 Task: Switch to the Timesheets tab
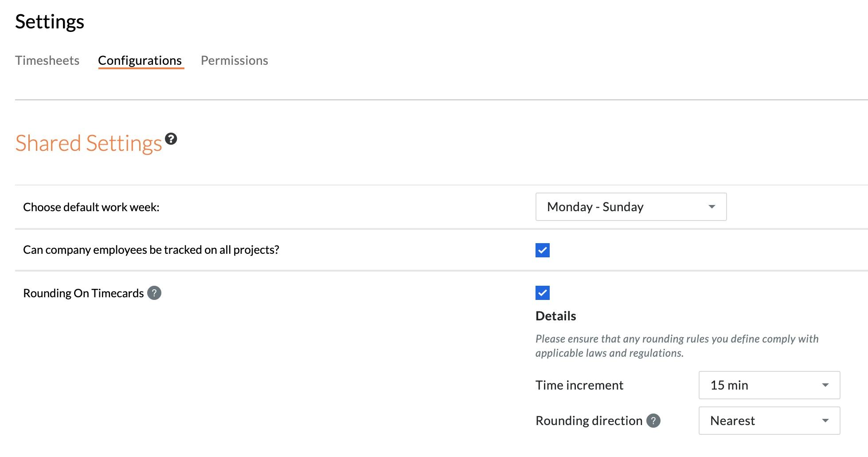[47, 60]
